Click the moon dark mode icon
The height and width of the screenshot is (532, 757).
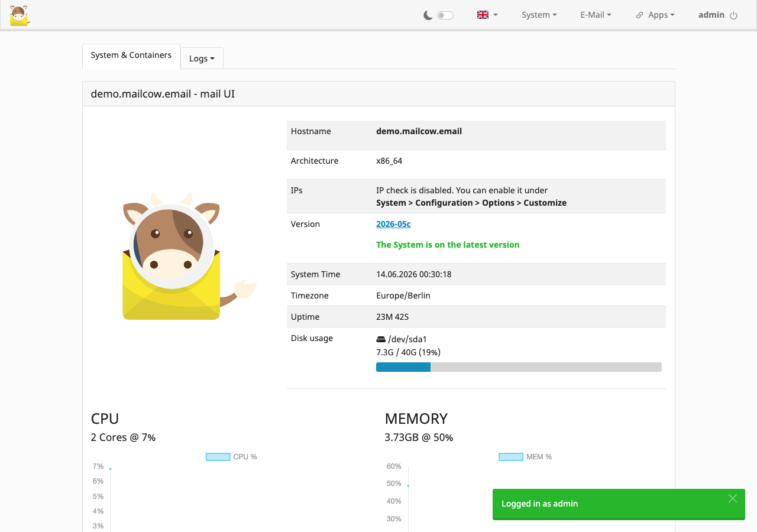[x=428, y=15]
